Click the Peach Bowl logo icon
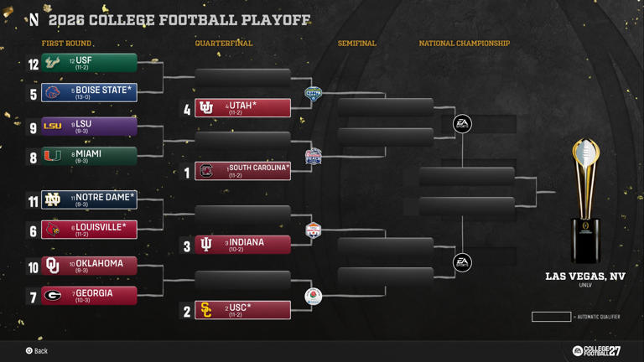The image size is (644, 362). coord(314,157)
